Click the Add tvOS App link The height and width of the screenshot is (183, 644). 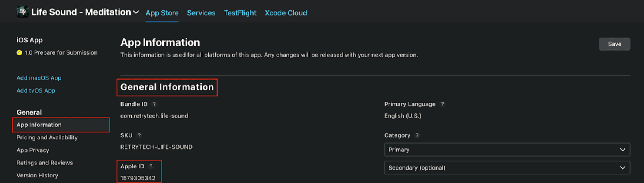point(36,91)
